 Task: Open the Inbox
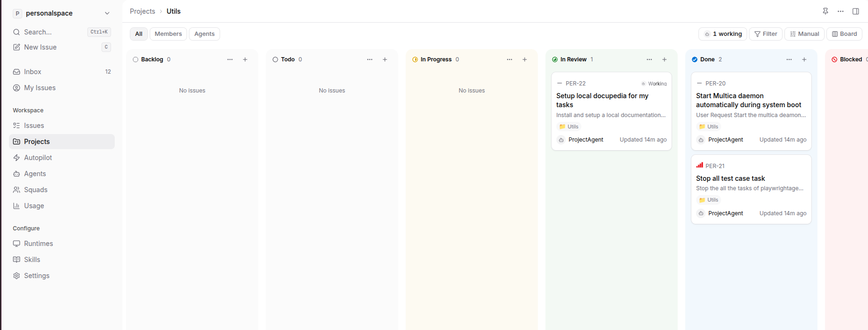(62, 72)
